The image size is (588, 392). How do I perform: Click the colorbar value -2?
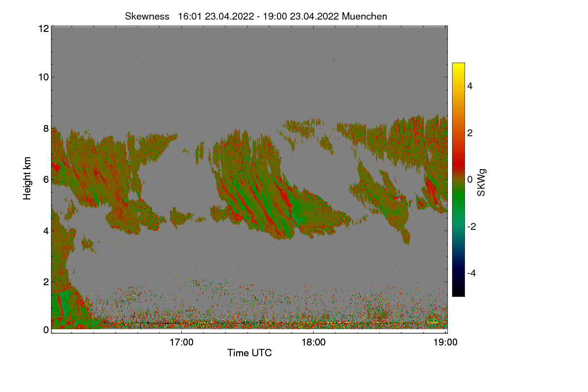point(472,226)
